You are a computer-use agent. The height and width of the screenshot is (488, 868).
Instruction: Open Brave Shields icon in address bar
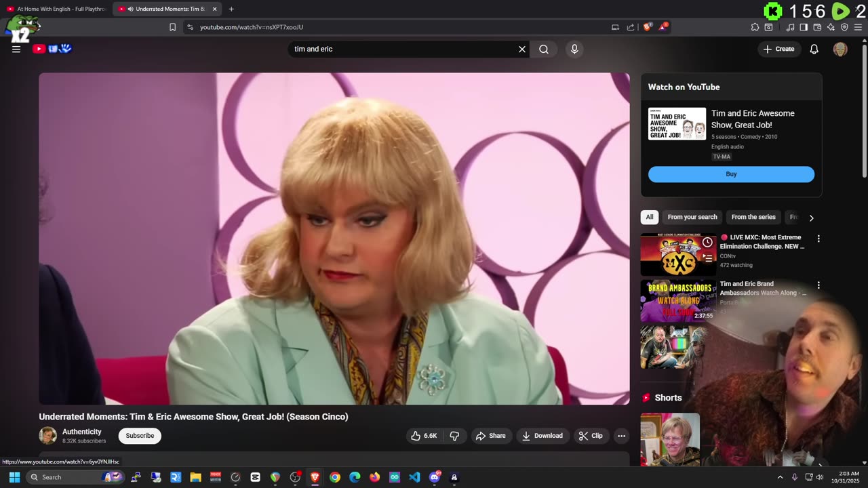(648, 27)
